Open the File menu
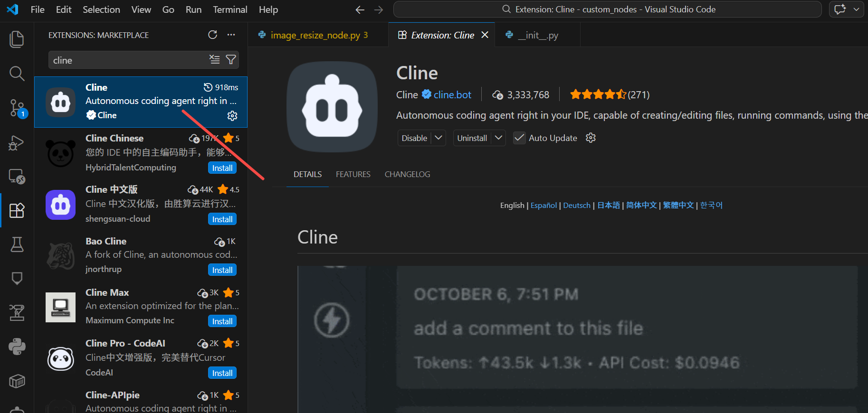This screenshot has width=868, height=413. click(38, 9)
